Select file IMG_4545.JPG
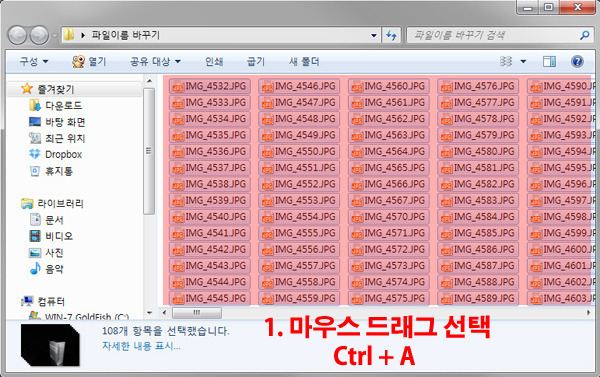Viewport: 600px width, 377px height. [210, 298]
